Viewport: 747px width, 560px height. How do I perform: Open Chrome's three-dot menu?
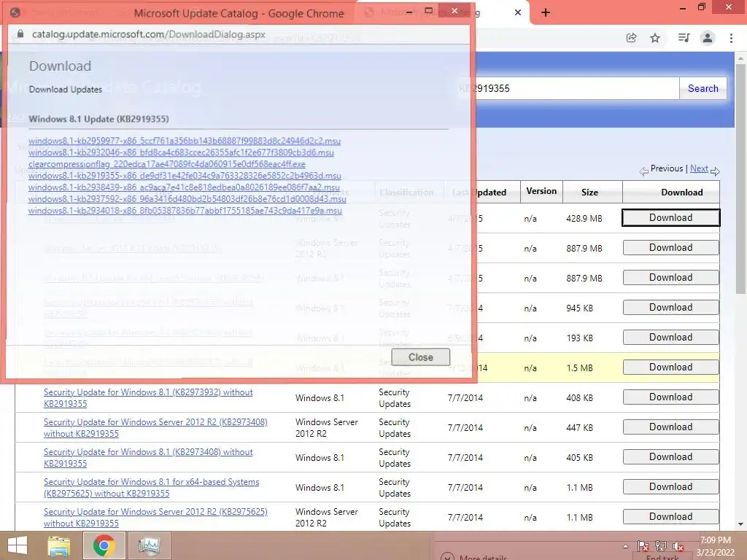click(731, 38)
